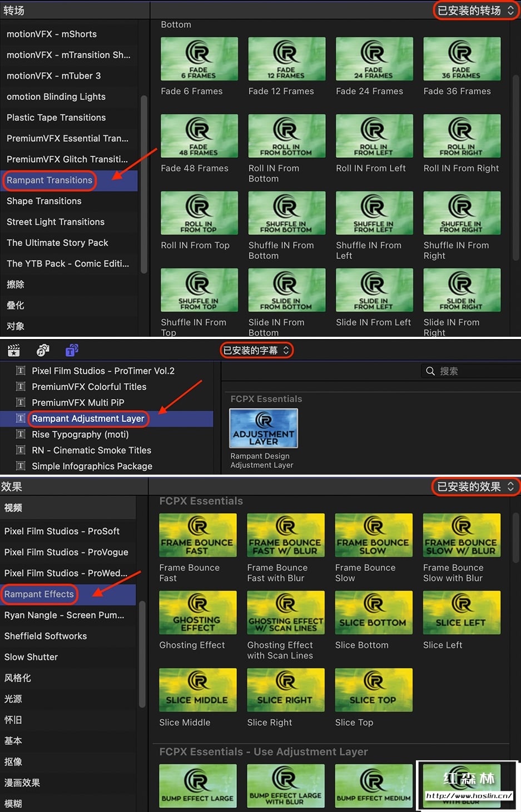
Task: Click the transitions sidebar scrollbar
Action: click(x=144, y=185)
